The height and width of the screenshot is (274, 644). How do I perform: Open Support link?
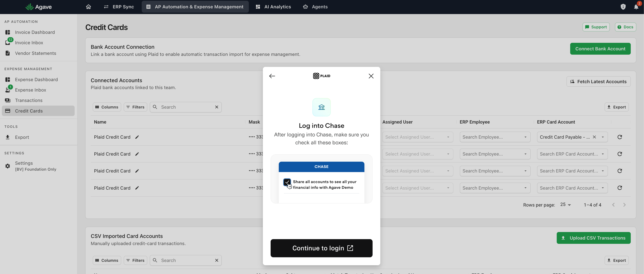(596, 27)
